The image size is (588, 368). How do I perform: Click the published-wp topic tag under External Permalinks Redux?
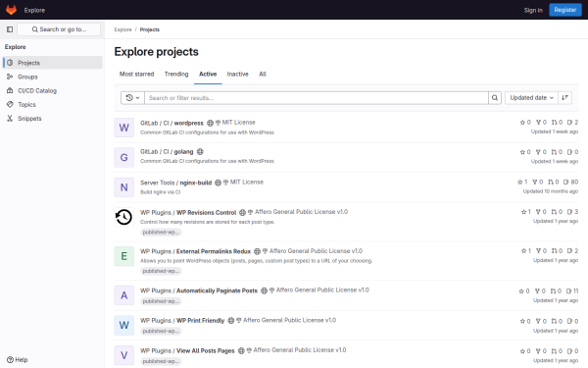coord(161,271)
